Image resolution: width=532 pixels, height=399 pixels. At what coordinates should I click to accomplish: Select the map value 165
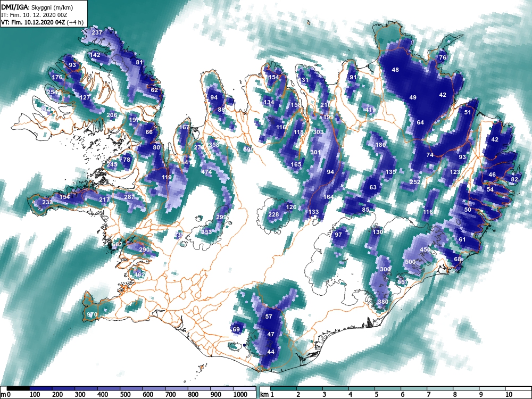tap(296, 164)
